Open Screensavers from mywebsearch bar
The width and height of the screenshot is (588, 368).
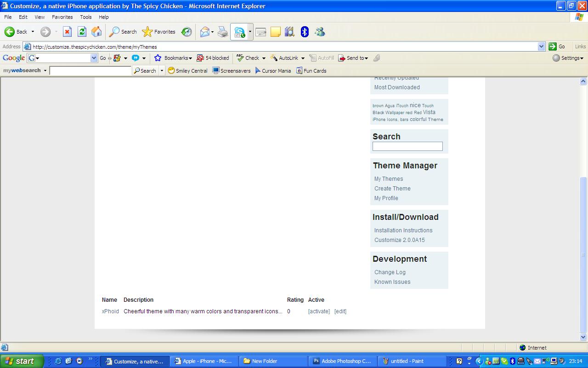pyautogui.click(x=231, y=70)
